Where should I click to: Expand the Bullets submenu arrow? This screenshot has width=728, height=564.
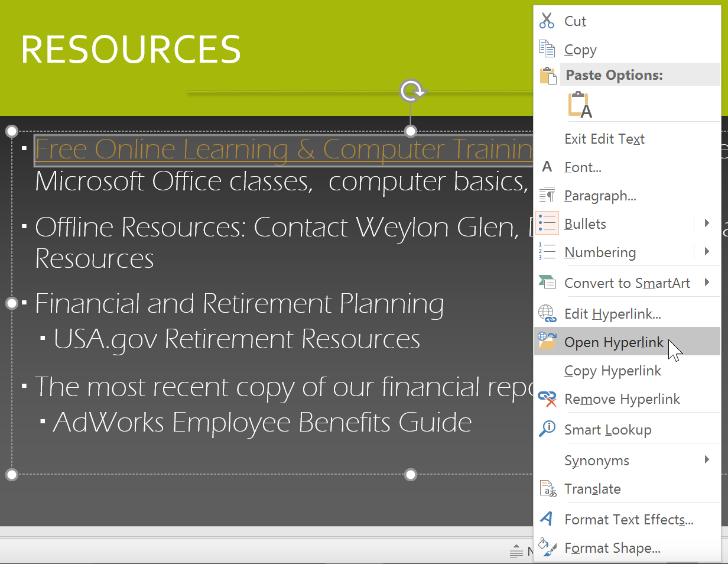tap(707, 223)
